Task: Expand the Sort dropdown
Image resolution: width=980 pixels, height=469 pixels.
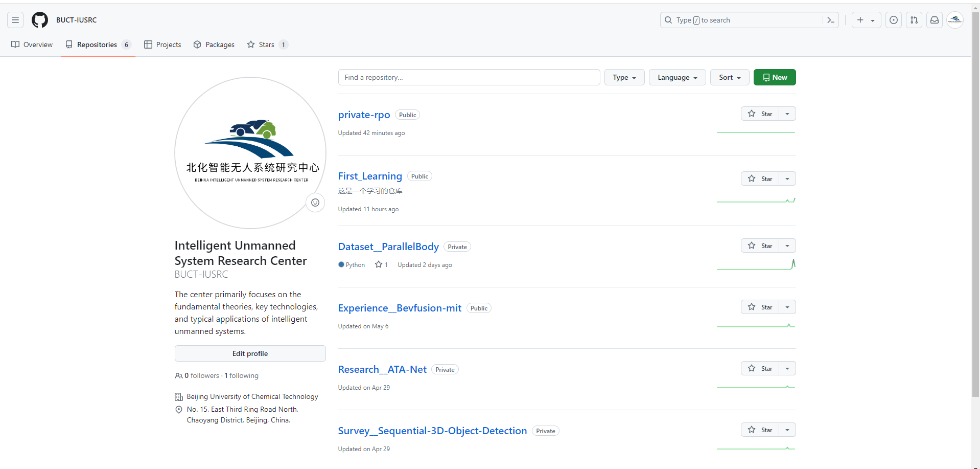Action: click(x=730, y=77)
